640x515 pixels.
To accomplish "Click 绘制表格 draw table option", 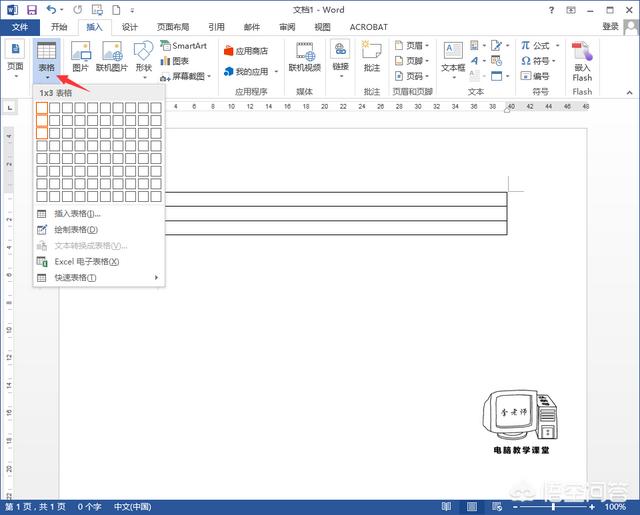I will (77, 229).
